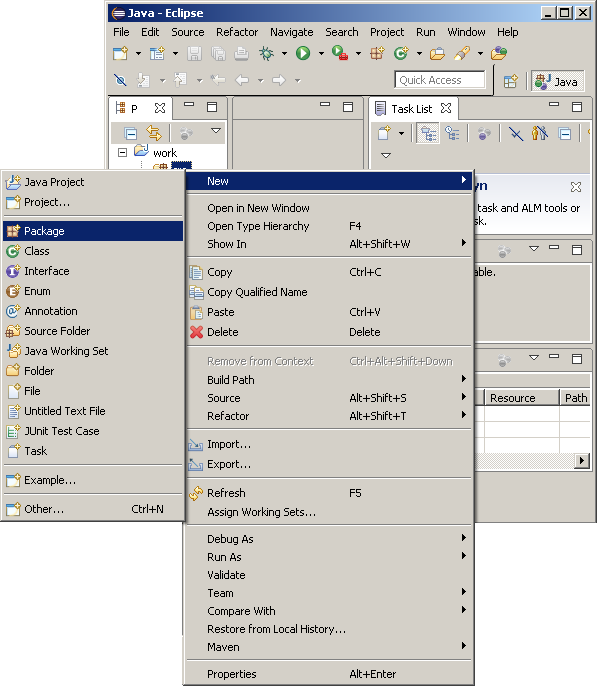Viewport: 597px width, 686px height.
Task: Select the work project in Package Explorer
Action: 164,153
